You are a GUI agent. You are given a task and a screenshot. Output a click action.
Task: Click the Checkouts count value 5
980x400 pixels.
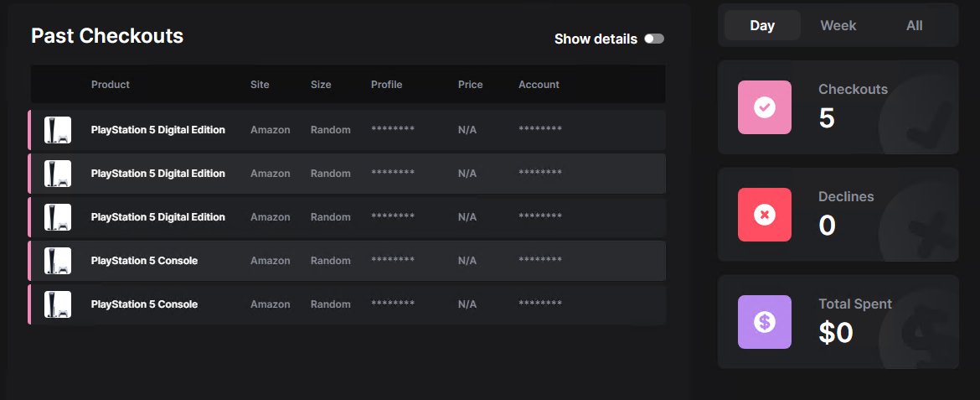point(826,117)
